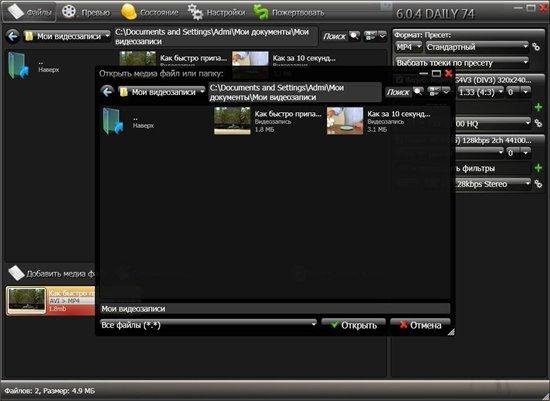Open the Все файлы (*.*) filter dropdown
550x401 pixels.
coord(208,325)
